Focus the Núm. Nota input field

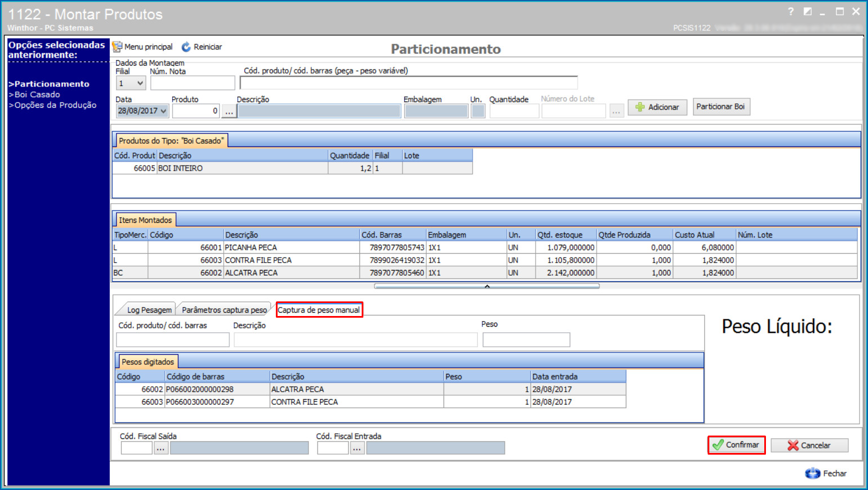pos(192,83)
